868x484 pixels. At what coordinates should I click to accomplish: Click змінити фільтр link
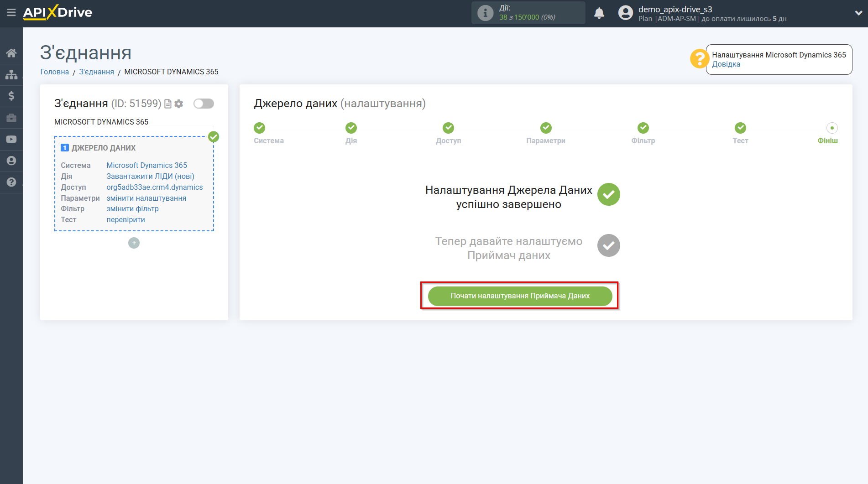[x=132, y=208]
